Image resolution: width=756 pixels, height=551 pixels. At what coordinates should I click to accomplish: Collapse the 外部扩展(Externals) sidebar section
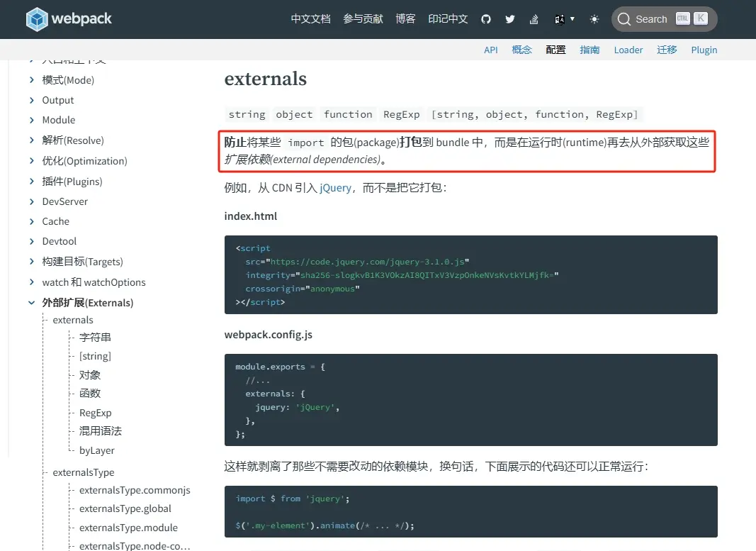tap(31, 303)
